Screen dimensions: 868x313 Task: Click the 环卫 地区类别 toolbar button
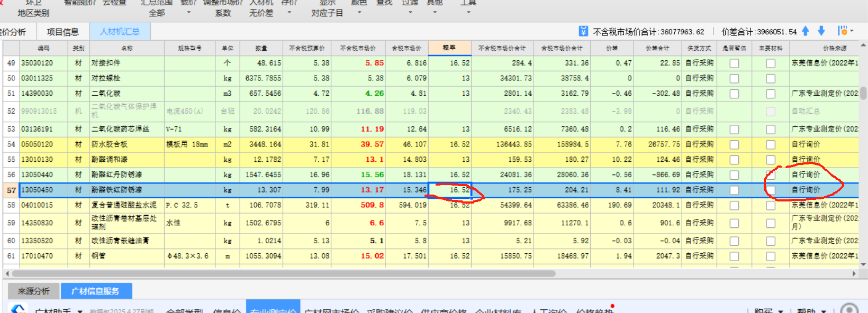point(33,7)
